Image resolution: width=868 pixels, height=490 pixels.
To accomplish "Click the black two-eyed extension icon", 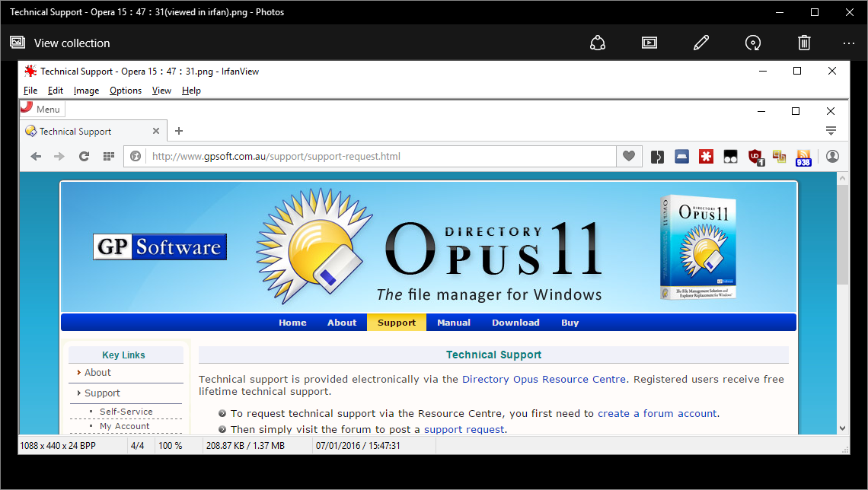I will pos(731,157).
